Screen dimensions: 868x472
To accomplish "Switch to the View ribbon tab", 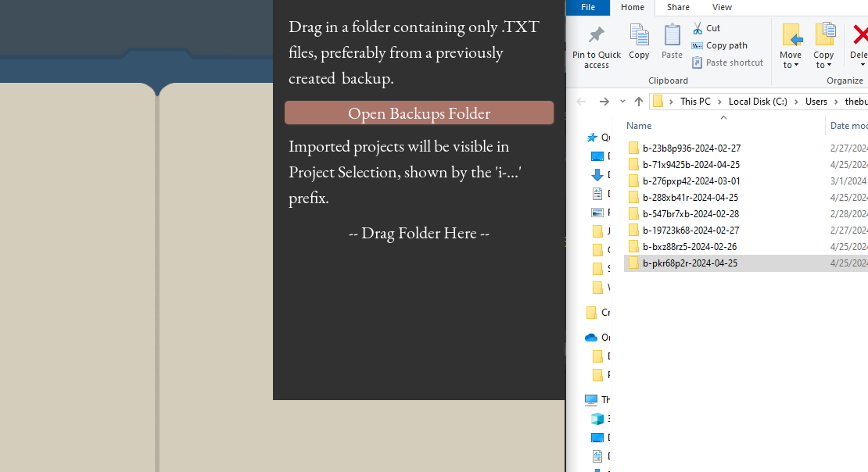I will [722, 7].
